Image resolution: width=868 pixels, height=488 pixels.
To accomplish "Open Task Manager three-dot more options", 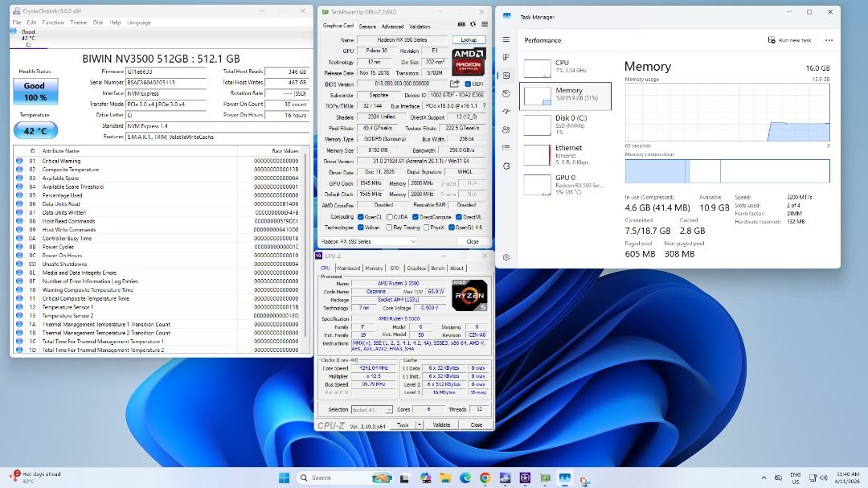I will coord(829,40).
